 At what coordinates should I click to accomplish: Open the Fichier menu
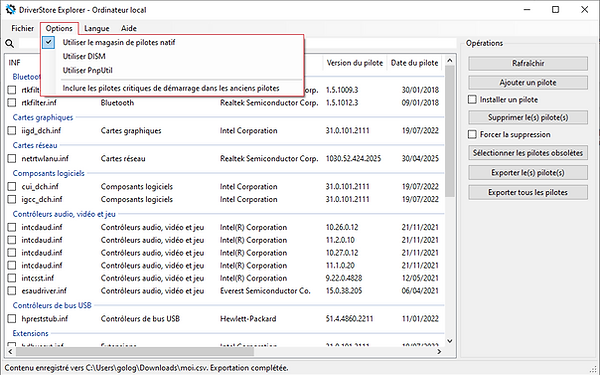(23, 28)
